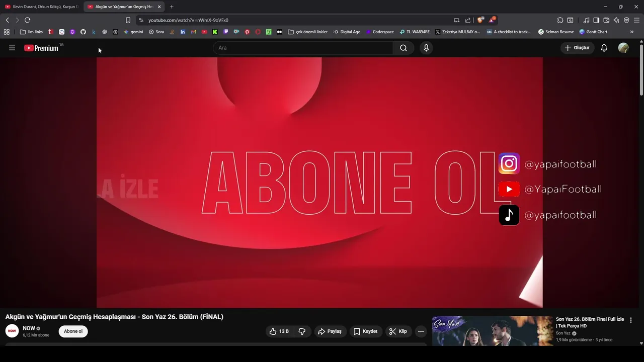The image size is (644, 362).
Task: Open the Zekeriya MULBAY bookmark
Action: [x=457, y=32]
